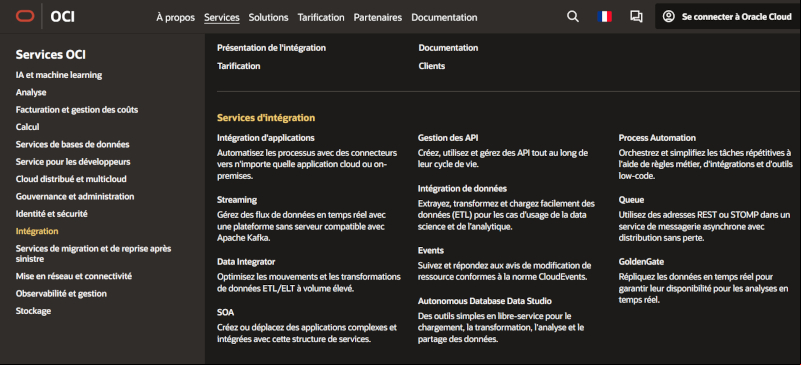Open the GoldenGate service link
801x365 pixels.
[640, 262]
